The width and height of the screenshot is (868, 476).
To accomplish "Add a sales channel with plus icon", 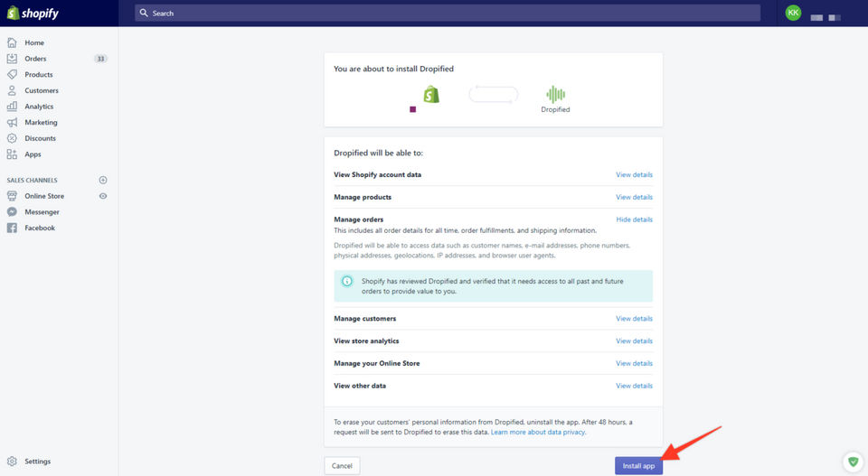I will (103, 181).
